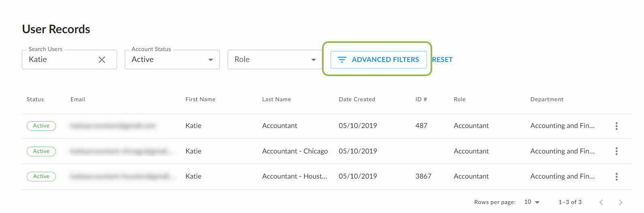Image resolution: width=644 pixels, height=213 pixels.
Task: Sort by ID # column header
Action: coord(421,99)
